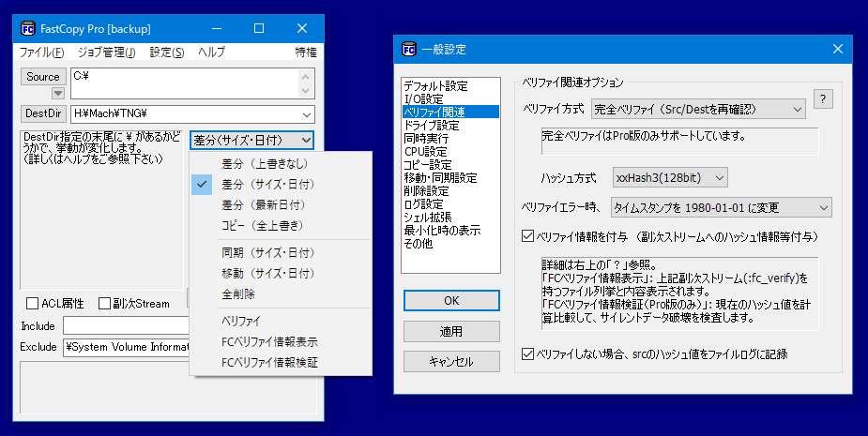The width and height of the screenshot is (868, 436).
Task: Click the Source field scrollbar
Action: (306, 83)
